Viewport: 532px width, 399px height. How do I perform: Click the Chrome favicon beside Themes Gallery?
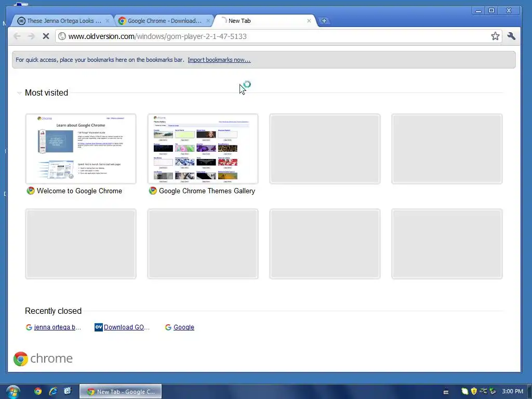click(x=153, y=191)
